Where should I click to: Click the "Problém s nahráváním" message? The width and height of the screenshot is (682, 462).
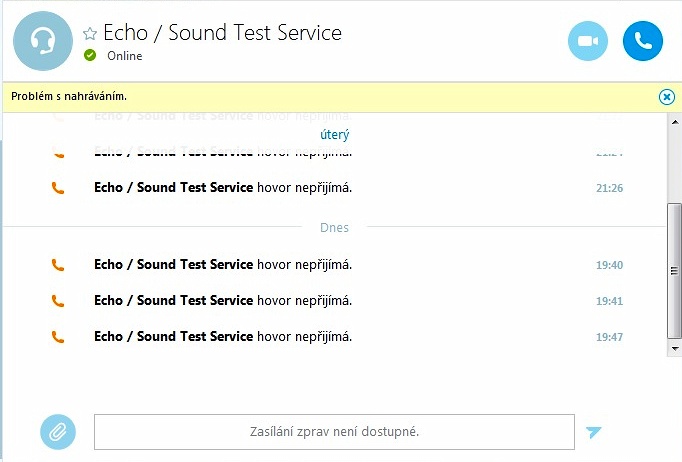pos(69,97)
